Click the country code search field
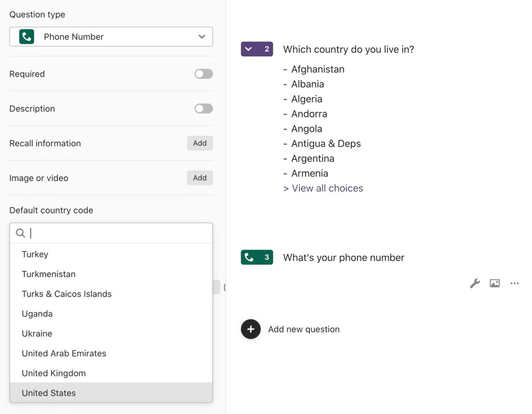Image resolution: width=532 pixels, height=414 pixels. coord(119,233)
